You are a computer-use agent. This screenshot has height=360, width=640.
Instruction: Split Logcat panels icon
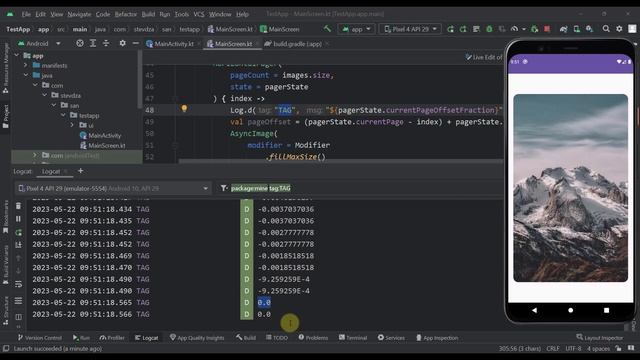[18, 317]
